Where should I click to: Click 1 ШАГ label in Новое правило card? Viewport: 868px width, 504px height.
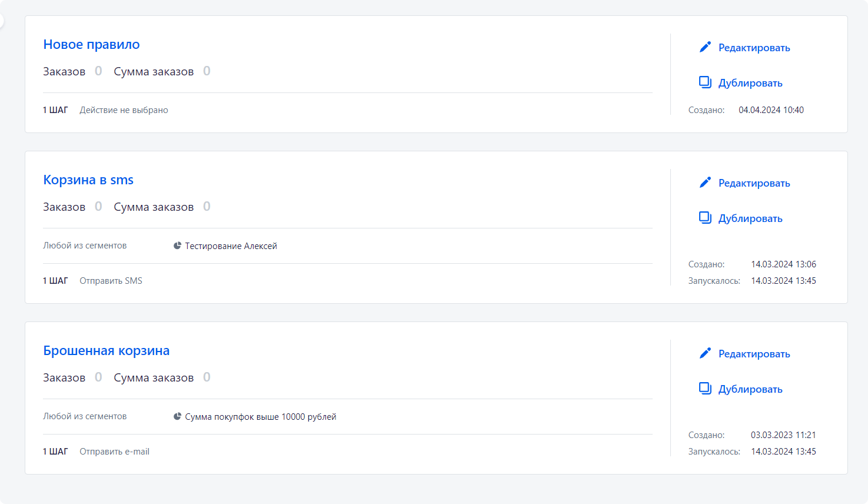click(55, 110)
